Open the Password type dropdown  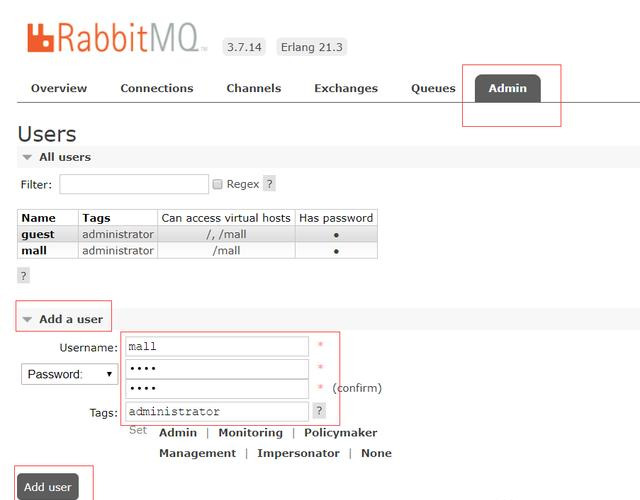pos(69,374)
